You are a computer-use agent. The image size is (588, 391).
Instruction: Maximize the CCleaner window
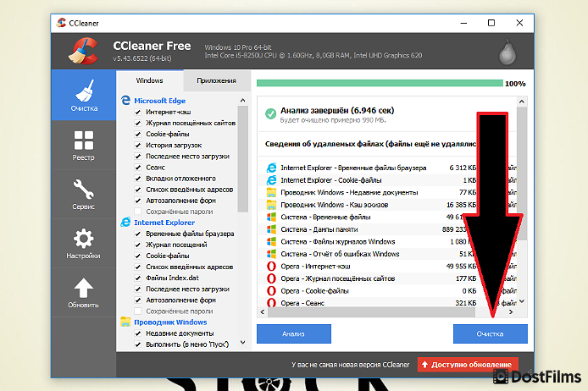coord(491,23)
